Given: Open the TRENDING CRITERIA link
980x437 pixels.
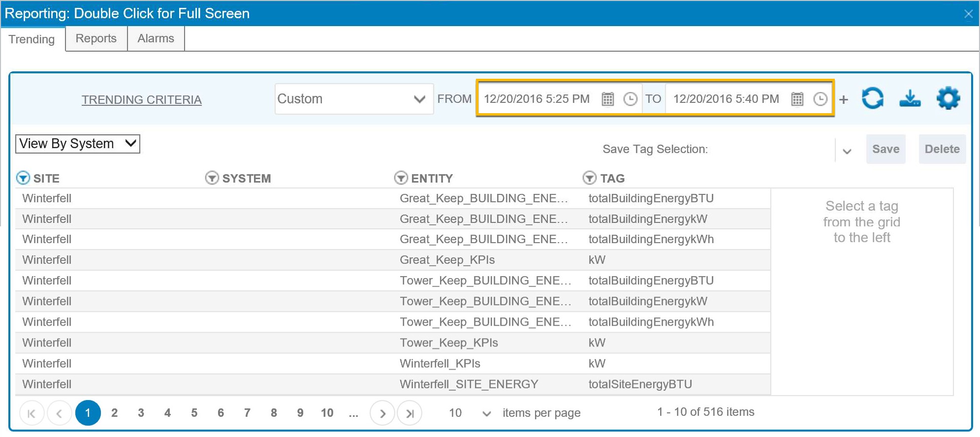Looking at the screenshot, I should [x=142, y=100].
